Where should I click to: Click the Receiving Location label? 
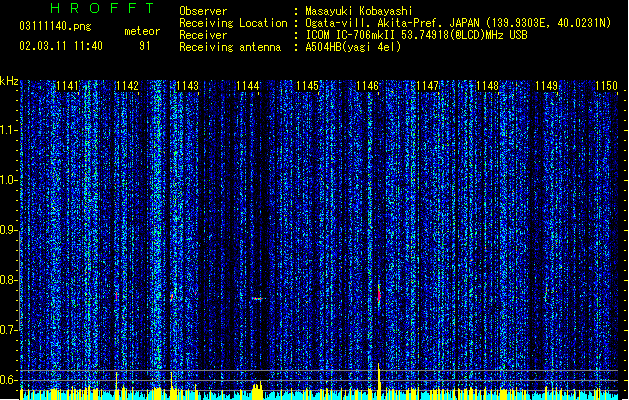coord(233,23)
